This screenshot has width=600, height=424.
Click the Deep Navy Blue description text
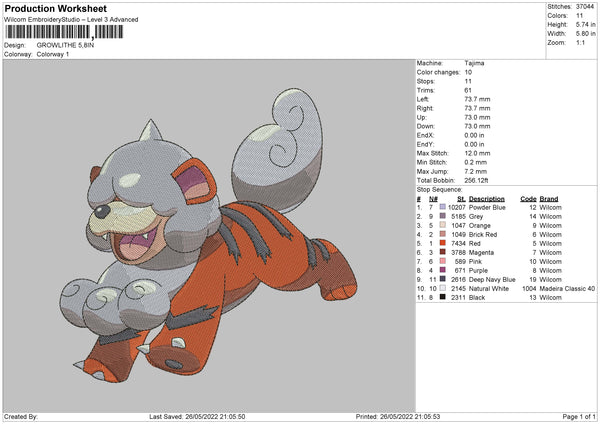[492, 279]
